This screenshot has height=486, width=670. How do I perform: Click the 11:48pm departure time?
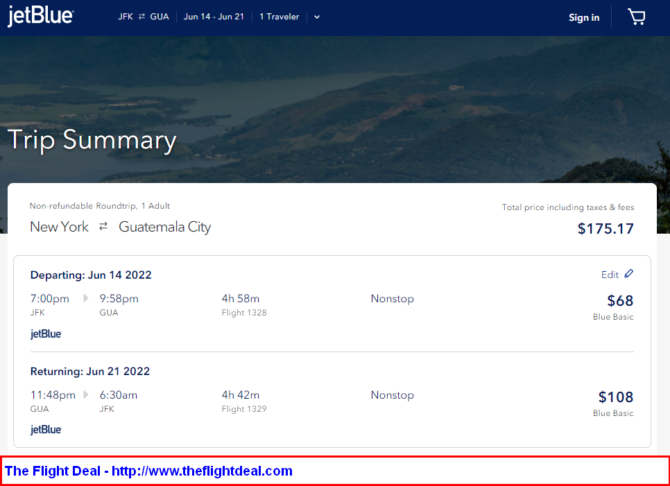point(53,395)
